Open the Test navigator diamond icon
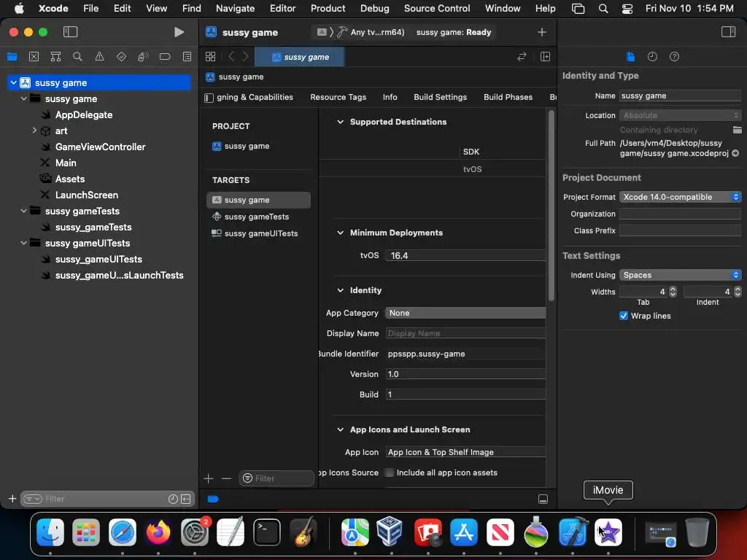Screen dimensions: 747x560 click(x=121, y=57)
